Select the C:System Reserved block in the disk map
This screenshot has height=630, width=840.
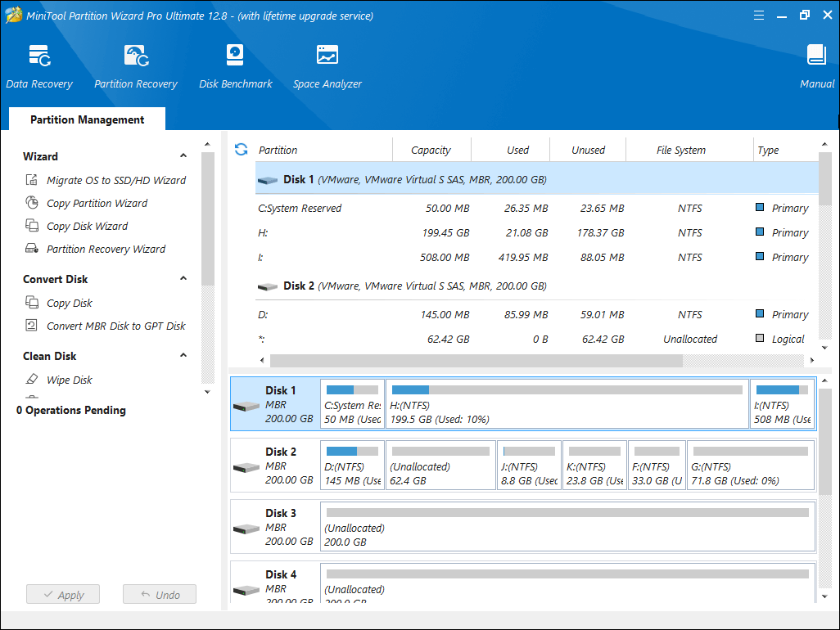click(353, 404)
